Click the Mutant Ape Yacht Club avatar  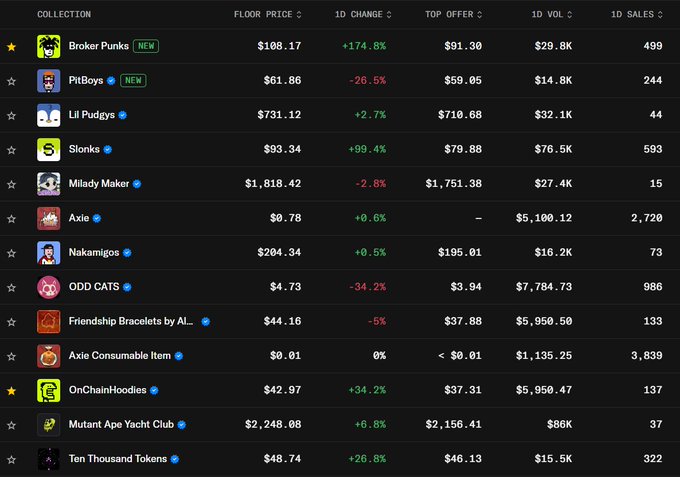[49, 425]
